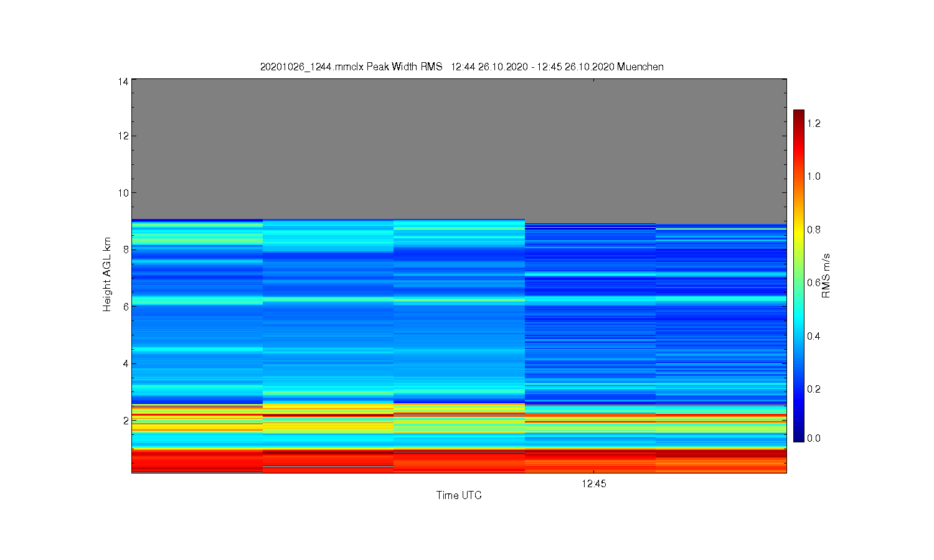The image size is (934, 560).
Task: Click the 6 height axis tick label
Action: pos(126,307)
